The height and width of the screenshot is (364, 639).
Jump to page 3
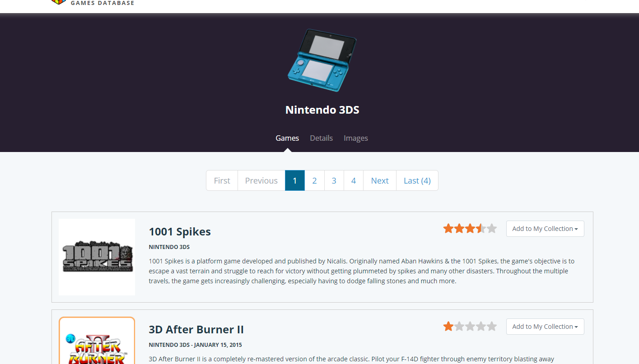(x=334, y=180)
